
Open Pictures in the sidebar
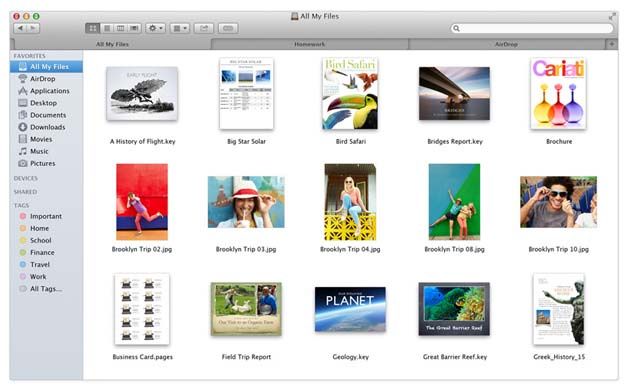[x=46, y=163]
